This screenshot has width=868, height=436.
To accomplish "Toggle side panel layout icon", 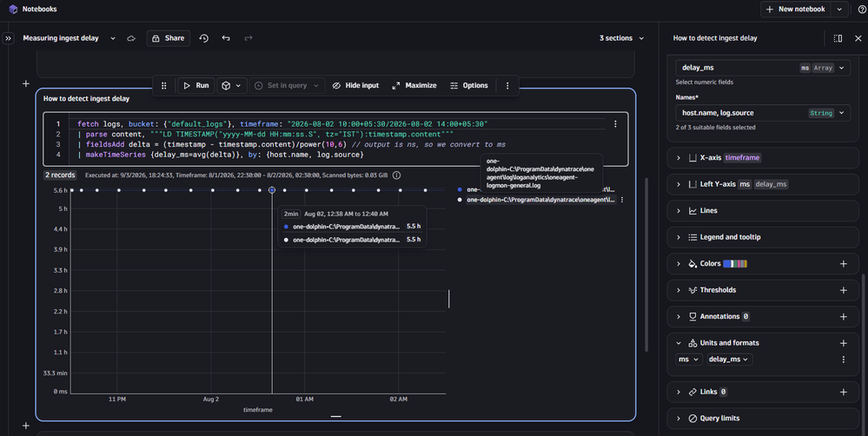I will (838, 38).
